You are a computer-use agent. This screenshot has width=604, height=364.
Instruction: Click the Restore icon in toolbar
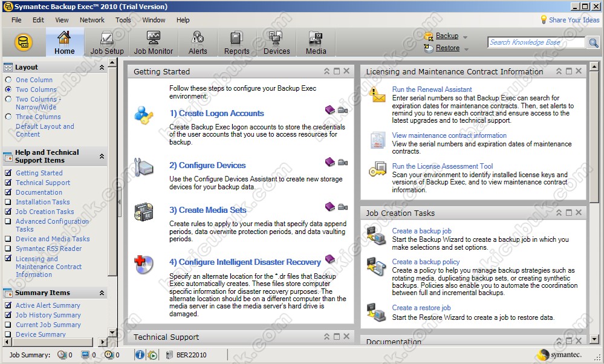point(429,48)
